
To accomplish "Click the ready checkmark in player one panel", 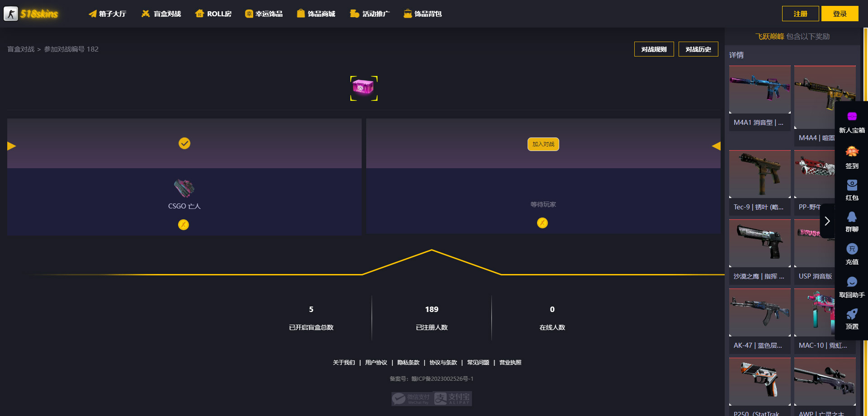I will 184,143.
